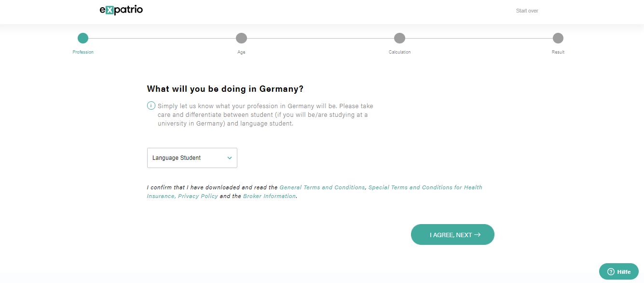Click the Start over link

tap(527, 11)
